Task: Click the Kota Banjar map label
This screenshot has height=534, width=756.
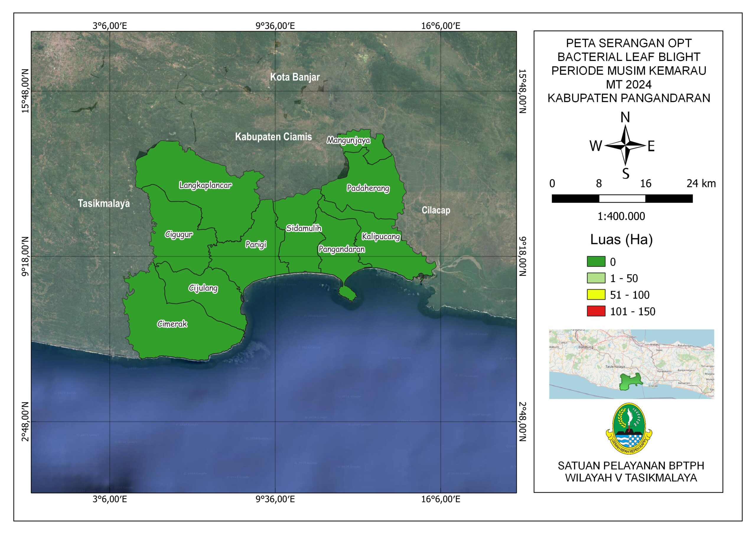Action: pyautogui.click(x=295, y=77)
